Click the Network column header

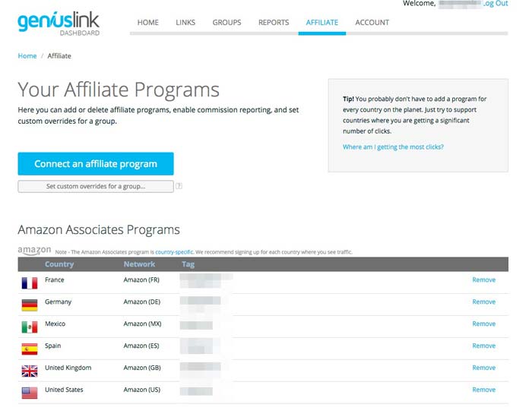point(139,264)
